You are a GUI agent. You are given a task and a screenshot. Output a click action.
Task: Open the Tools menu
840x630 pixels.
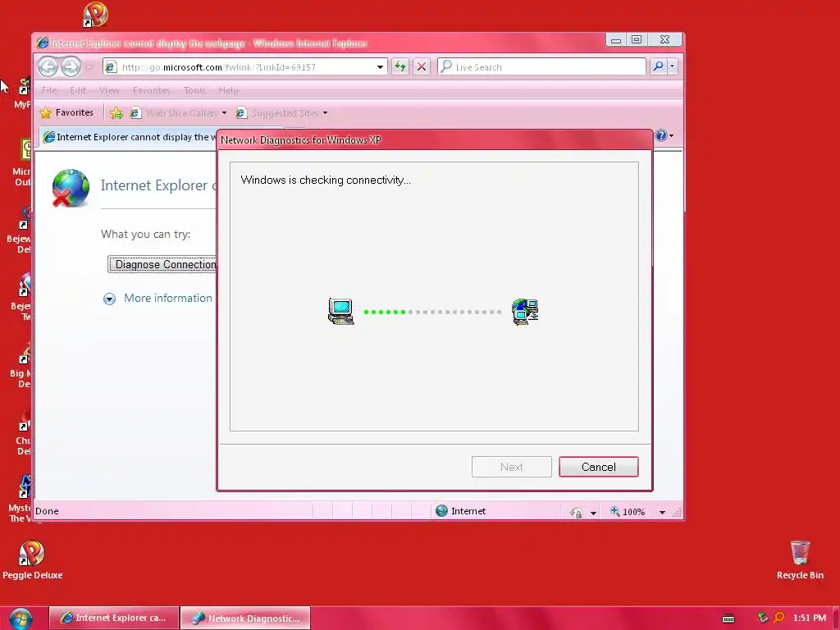[194, 90]
